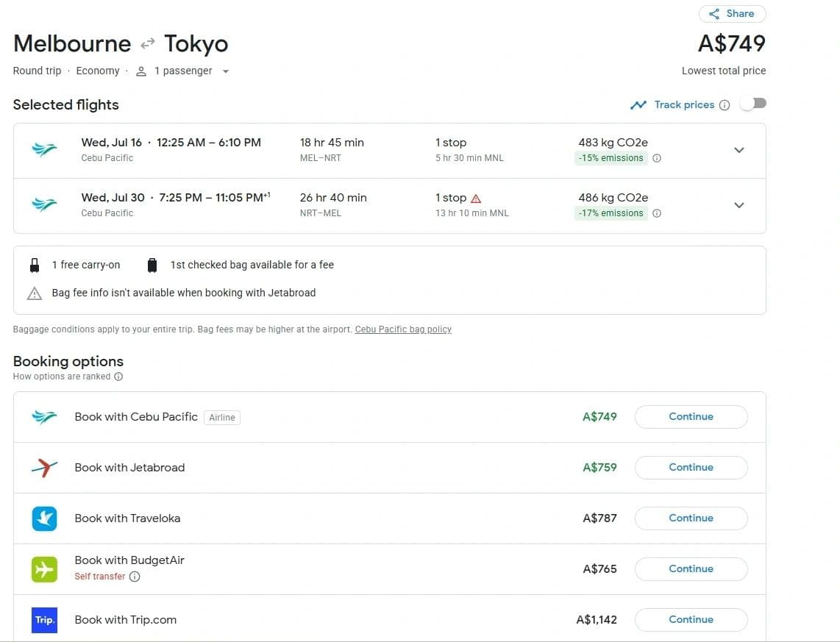Click the Self transfer label

99,577
